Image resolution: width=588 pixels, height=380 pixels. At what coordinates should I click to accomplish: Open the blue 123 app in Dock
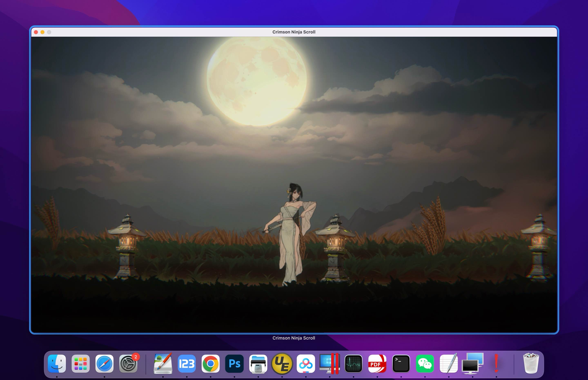point(187,364)
